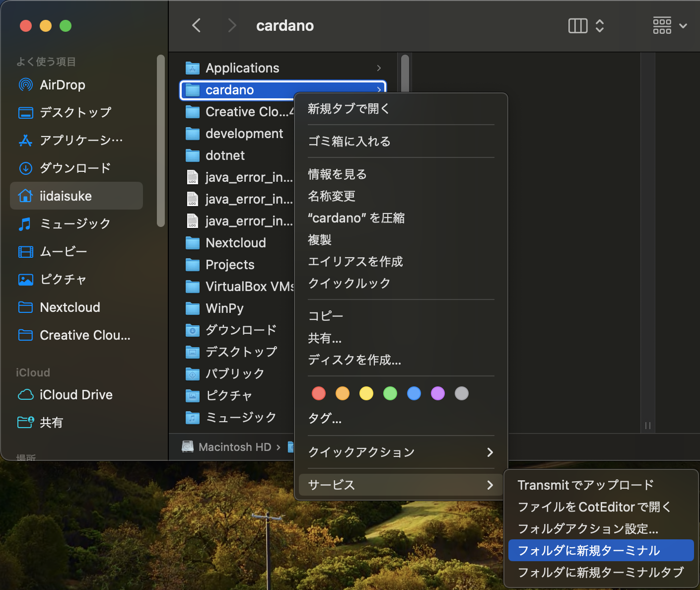Screen dimensions: 700x590
Task: Apply the blue tag color
Action: tap(414, 394)
